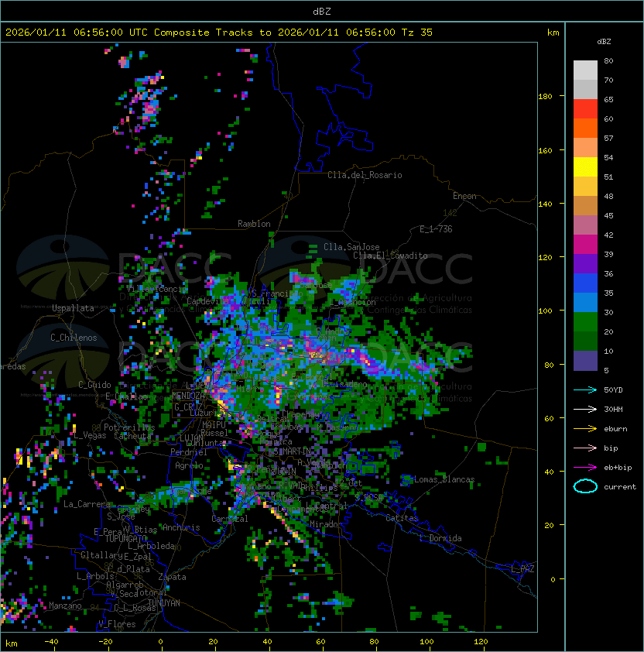Click the MAIPU city label
This screenshot has width=644, height=652.
coord(214,425)
